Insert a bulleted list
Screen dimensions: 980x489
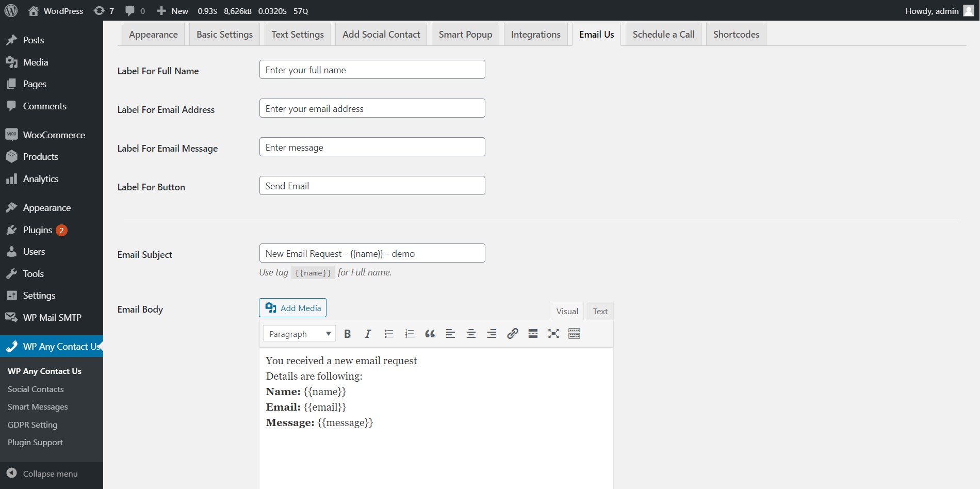click(389, 334)
